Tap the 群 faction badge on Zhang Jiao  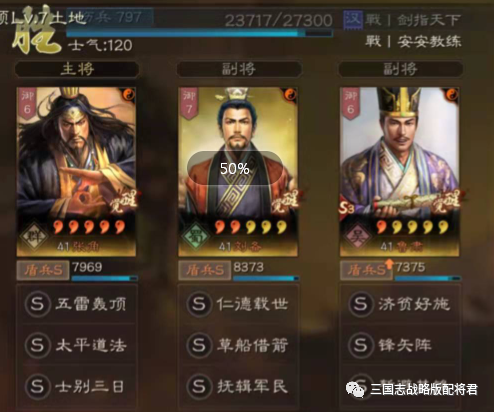34,237
